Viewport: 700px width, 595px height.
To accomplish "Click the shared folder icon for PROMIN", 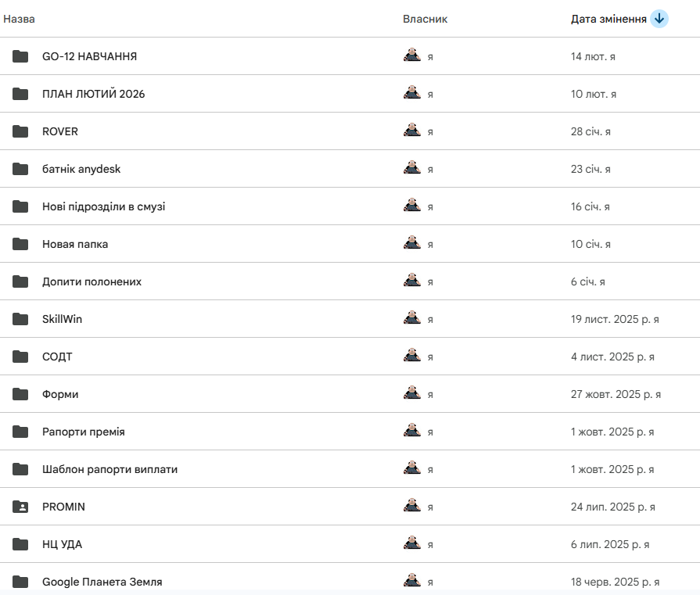I will point(20,507).
